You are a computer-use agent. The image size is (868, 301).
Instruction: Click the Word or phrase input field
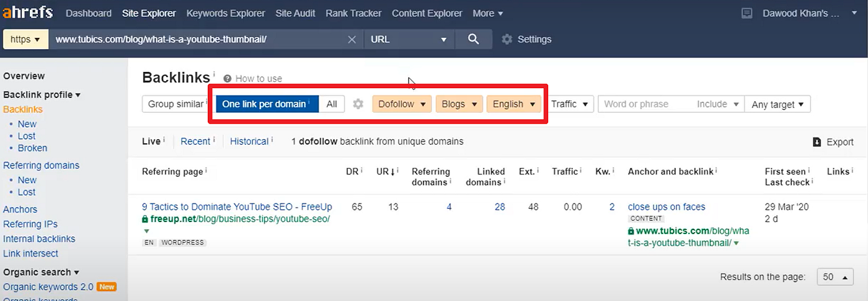645,104
